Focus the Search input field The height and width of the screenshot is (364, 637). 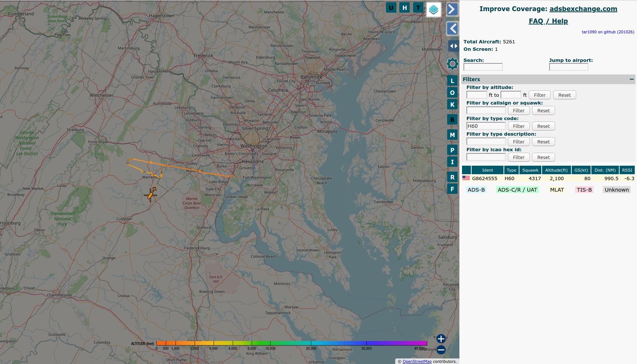point(483,67)
